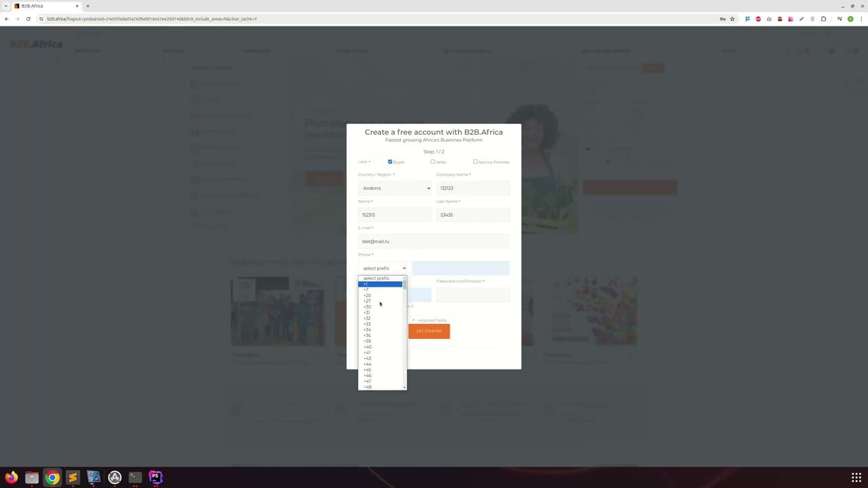868x488 pixels.
Task: Open Firefox from the dock
Action: point(11,477)
